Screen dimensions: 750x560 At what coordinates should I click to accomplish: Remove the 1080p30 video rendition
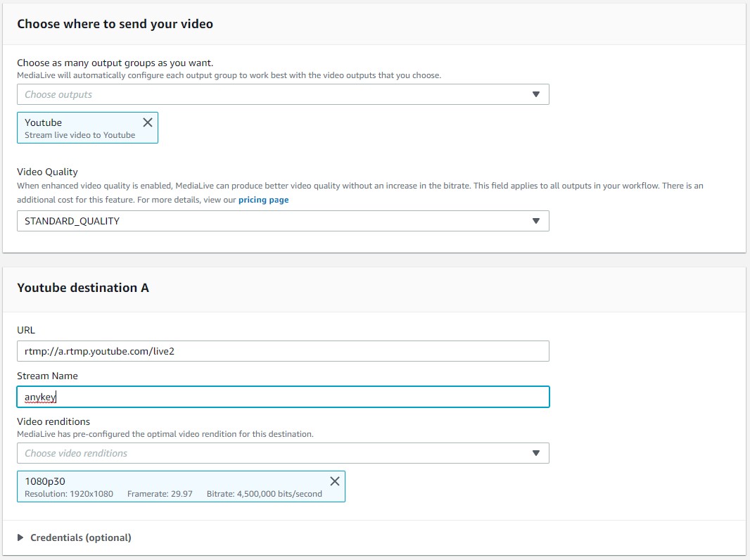pyautogui.click(x=335, y=481)
